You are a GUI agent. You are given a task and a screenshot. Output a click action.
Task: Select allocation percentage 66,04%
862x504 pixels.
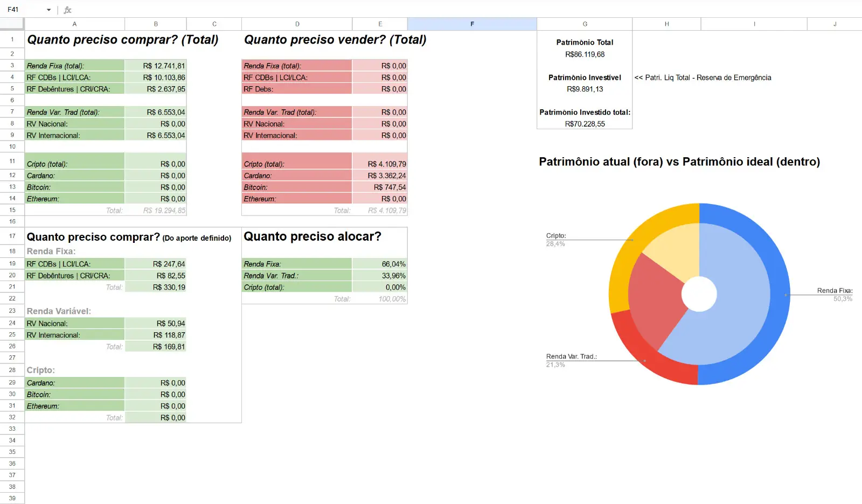(x=380, y=264)
